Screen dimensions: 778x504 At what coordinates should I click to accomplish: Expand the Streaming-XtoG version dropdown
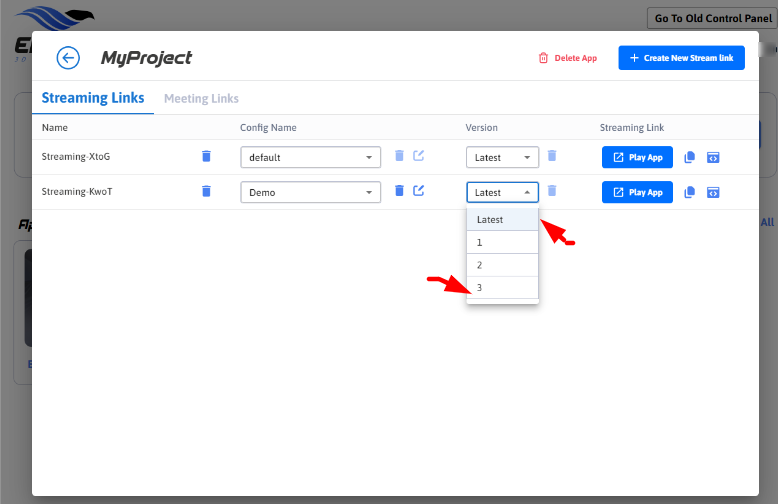coord(502,157)
